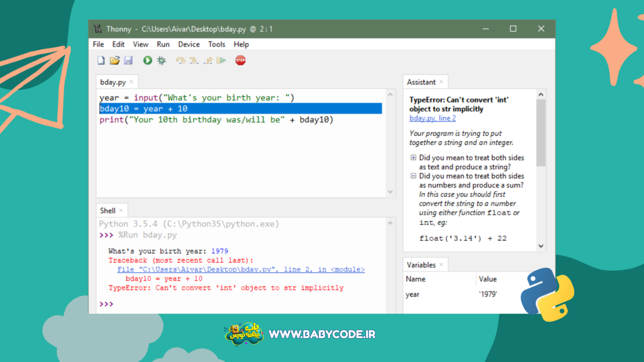Click the New file toolbar icon
Viewport: 644px width, 362px height.
101,61
